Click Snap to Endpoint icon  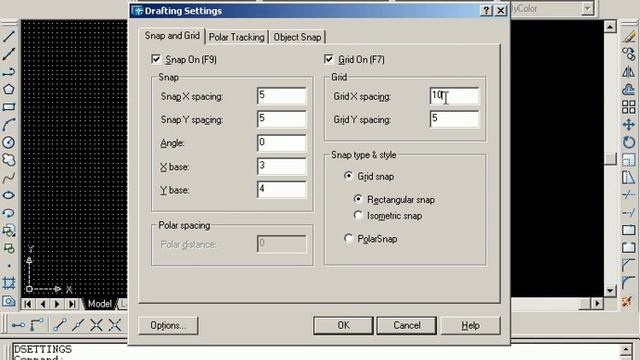click(60, 325)
